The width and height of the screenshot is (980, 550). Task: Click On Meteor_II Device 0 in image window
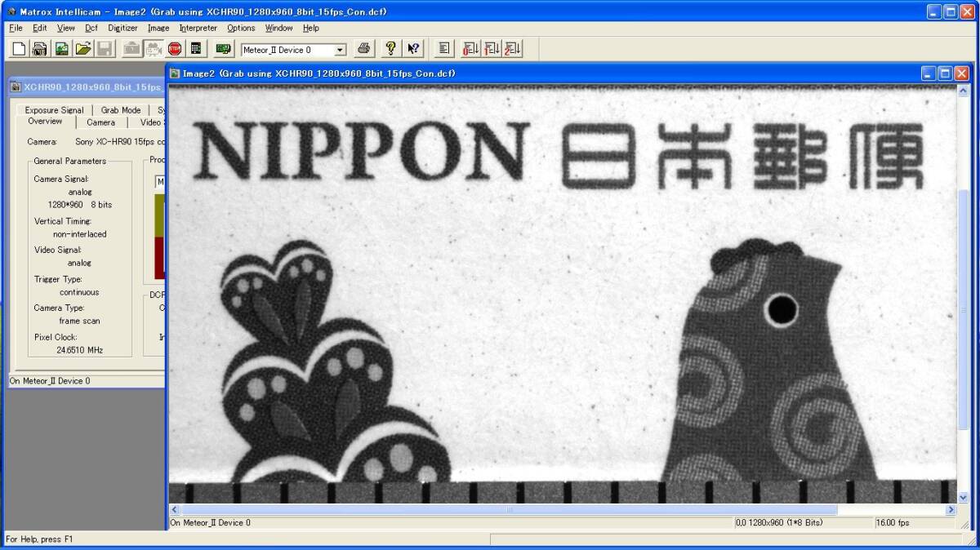click(x=211, y=523)
